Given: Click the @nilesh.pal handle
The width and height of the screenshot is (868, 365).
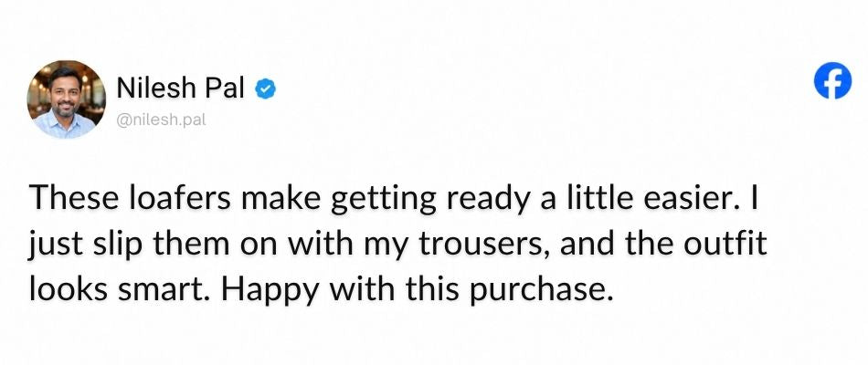Looking at the screenshot, I should tap(161, 120).
